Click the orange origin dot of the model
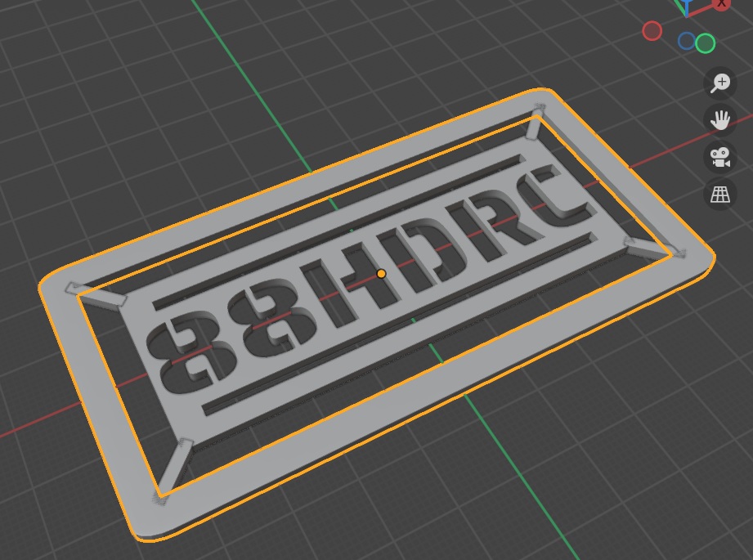Viewport: 753px width, 560px height. tap(381, 274)
